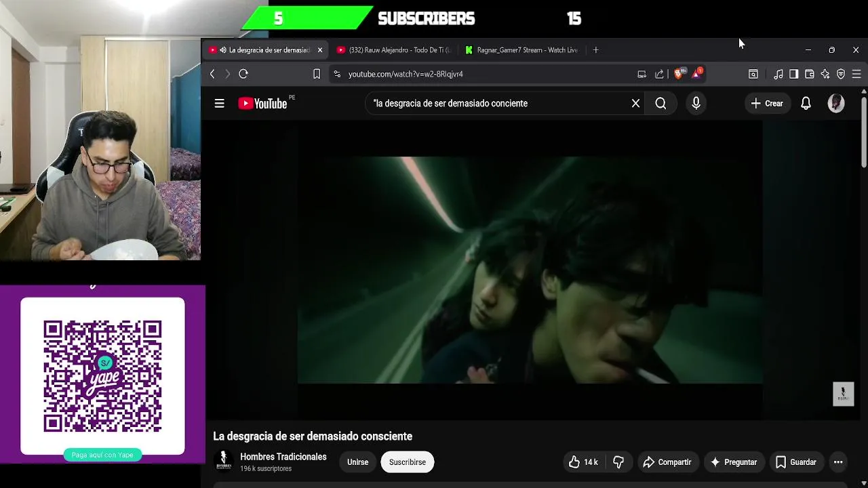868x488 pixels.
Task: Open the Hombres Tradicionales channel link
Action: point(283,457)
